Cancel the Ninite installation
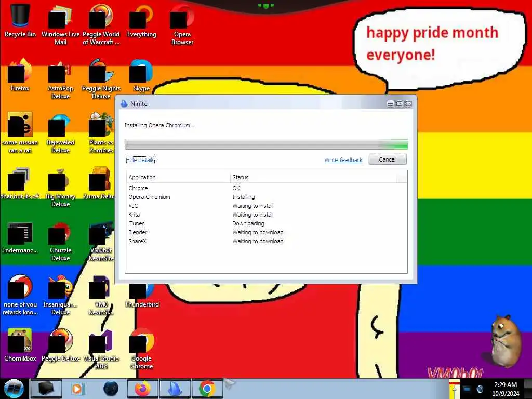The width and height of the screenshot is (532, 399). coord(388,159)
